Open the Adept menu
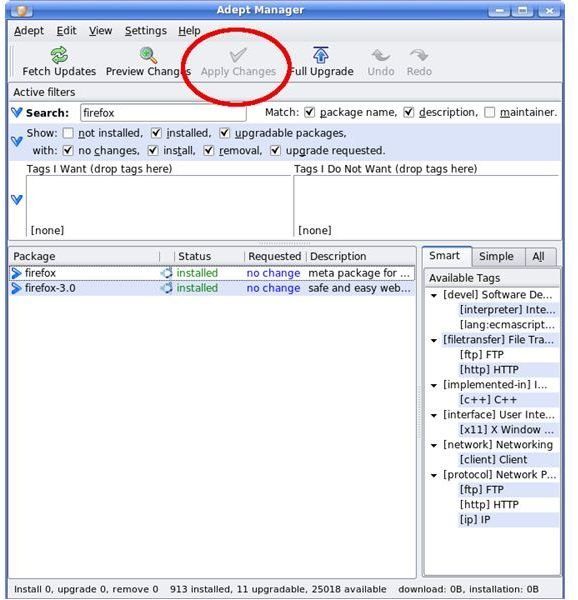578x600 pixels. (x=29, y=31)
